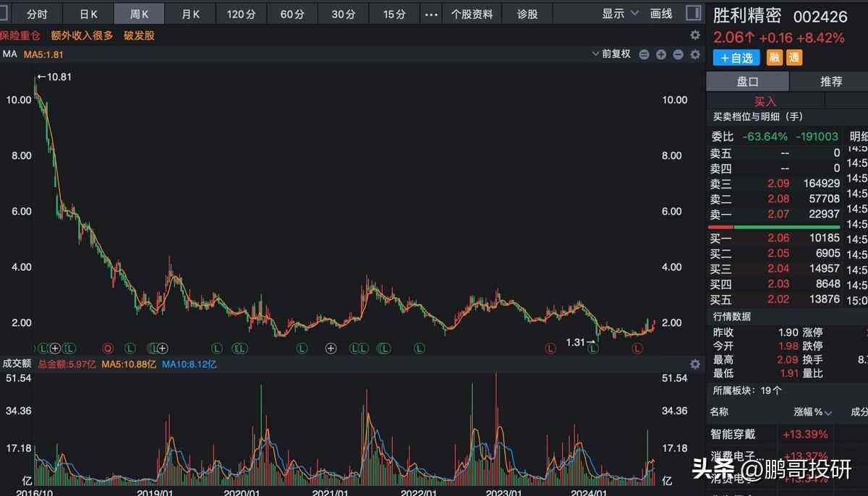Click the plus icon next to 前复权
This screenshot has height=496, width=868.
(x=661, y=54)
